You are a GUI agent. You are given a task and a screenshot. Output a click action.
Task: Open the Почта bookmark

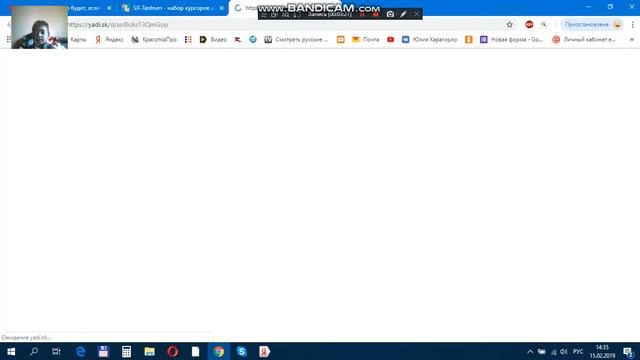(366, 40)
